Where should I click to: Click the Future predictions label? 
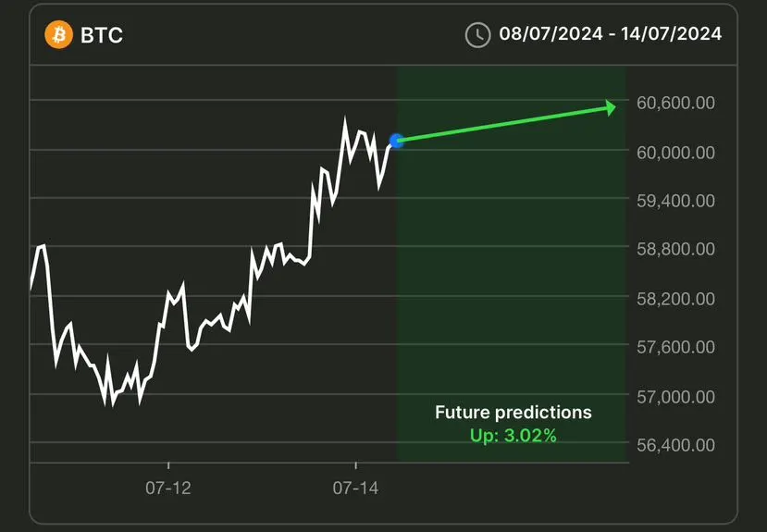click(513, 413)
